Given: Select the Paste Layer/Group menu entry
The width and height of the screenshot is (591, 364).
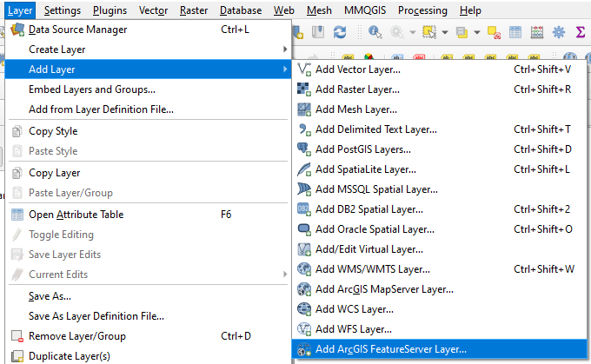Looking at the screenshot, I should point(148,193).
